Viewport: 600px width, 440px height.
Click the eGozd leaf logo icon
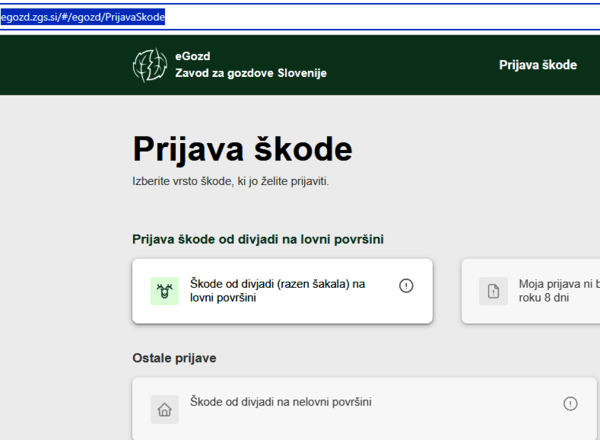(150, 65)
